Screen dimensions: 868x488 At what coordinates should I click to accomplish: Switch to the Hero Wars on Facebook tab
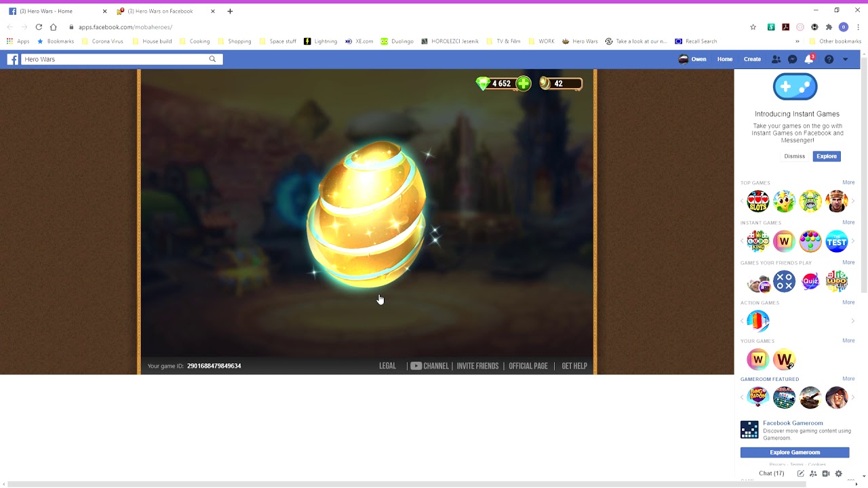166,11
